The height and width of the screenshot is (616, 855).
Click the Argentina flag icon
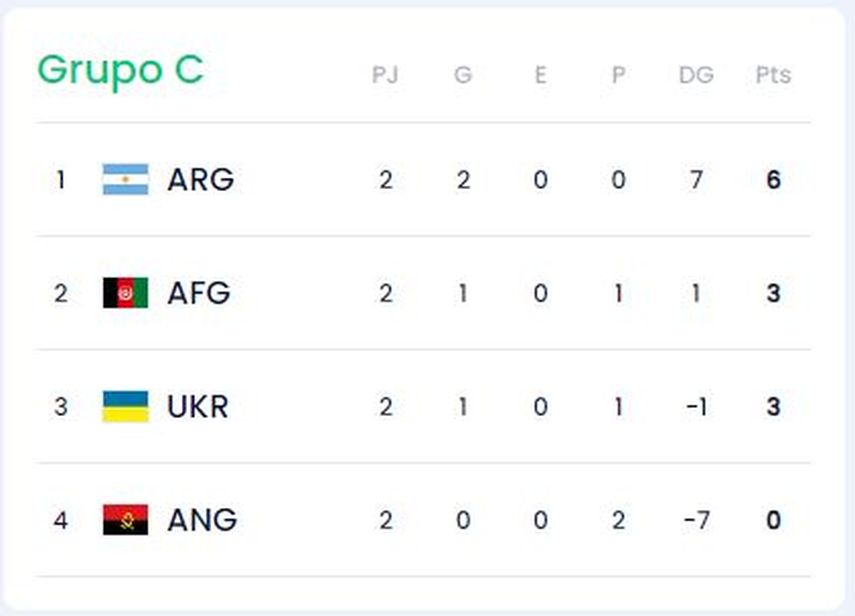pyautogui.click(x=125, y=180)
